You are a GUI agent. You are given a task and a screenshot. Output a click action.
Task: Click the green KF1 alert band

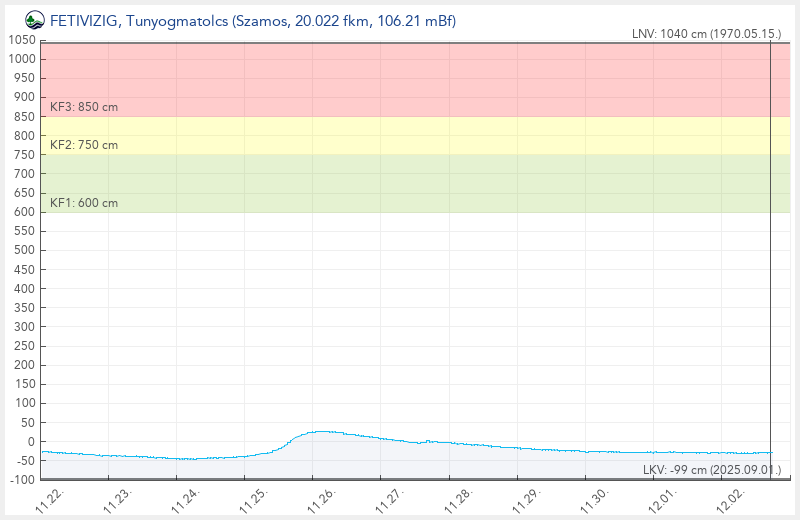point(400,182)
